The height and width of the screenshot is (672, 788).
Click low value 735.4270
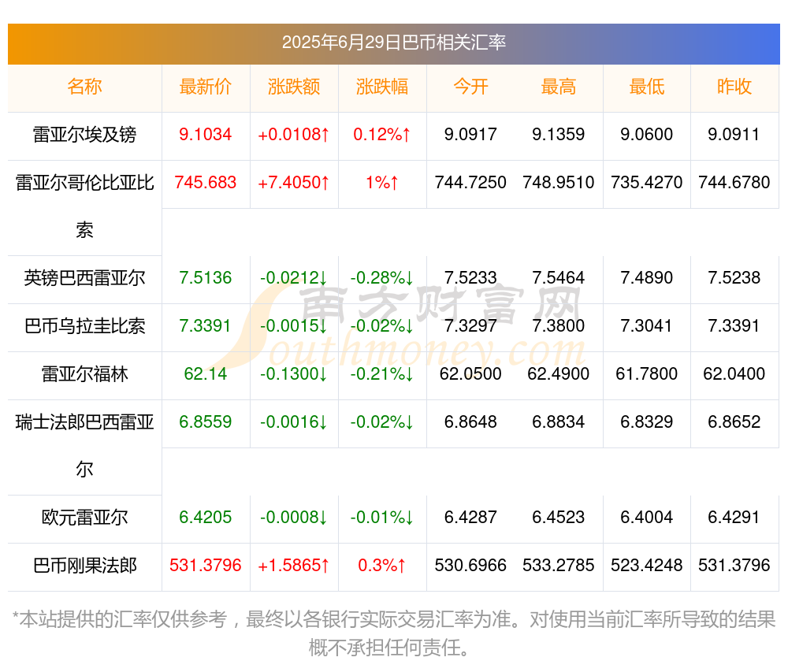[x=647, y=182]
